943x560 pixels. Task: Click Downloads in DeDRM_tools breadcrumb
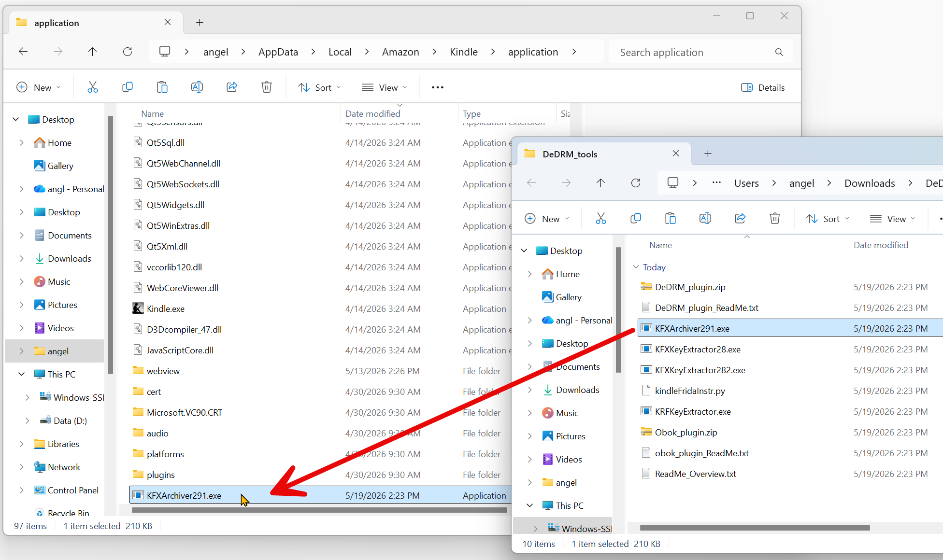(x=870, y=183)
